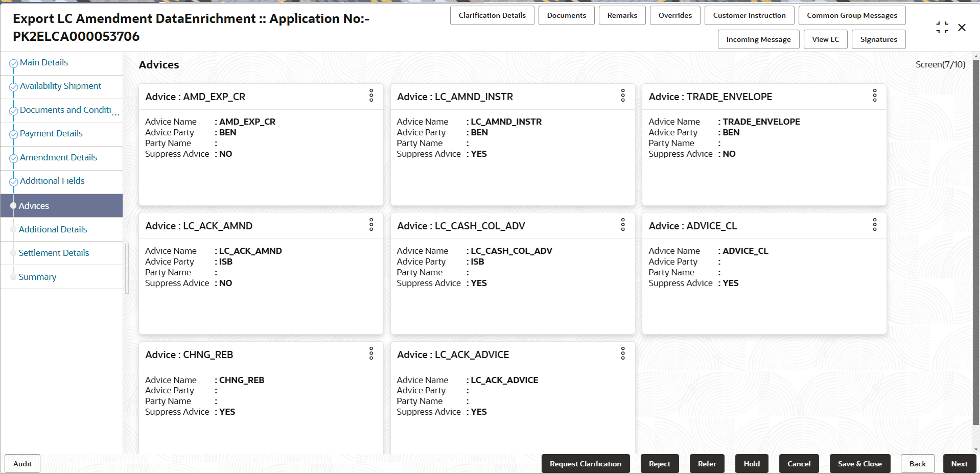Viewport: 980px width, 474px height.
Task: Collapse the screen with the minimize-view icon
Action: [x=942, y=28]
